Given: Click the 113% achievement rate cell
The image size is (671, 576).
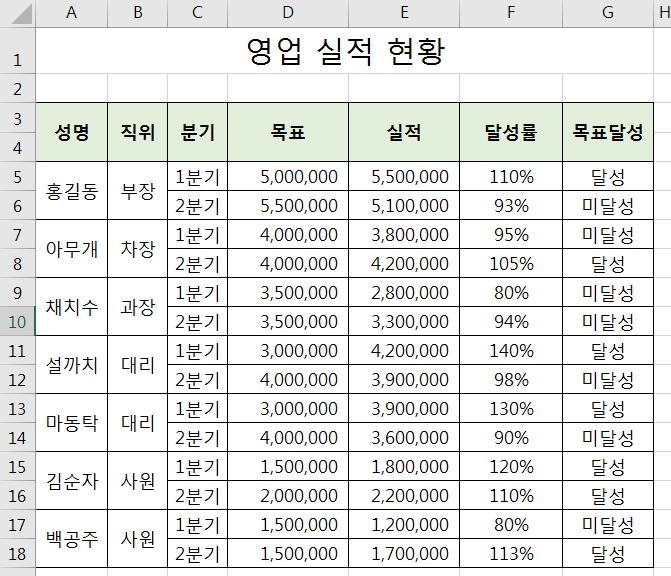Looking at the screenshot, I should point(511,553).
